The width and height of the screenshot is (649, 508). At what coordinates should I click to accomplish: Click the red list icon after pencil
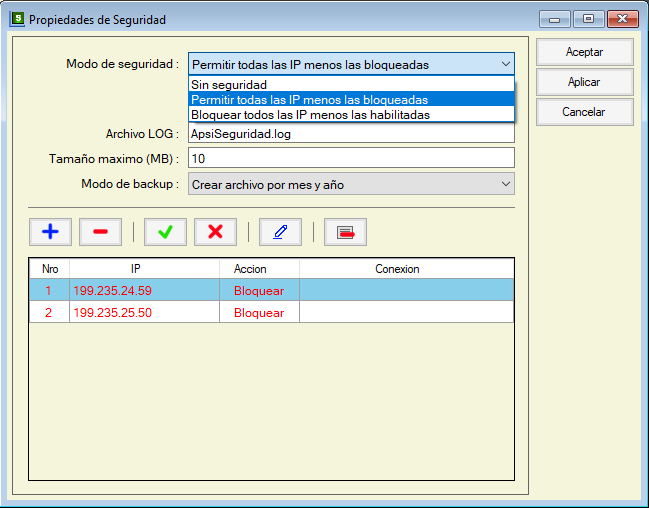coord(345,231)
